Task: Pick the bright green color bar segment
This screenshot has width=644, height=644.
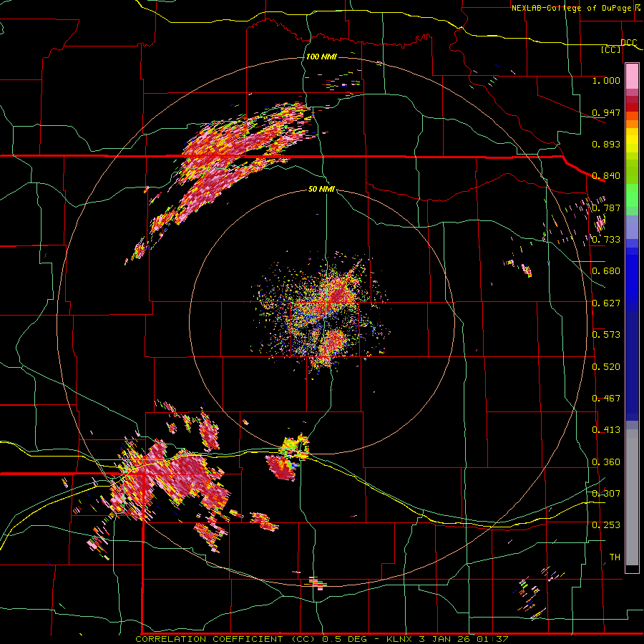Action: tap(632, 195)
